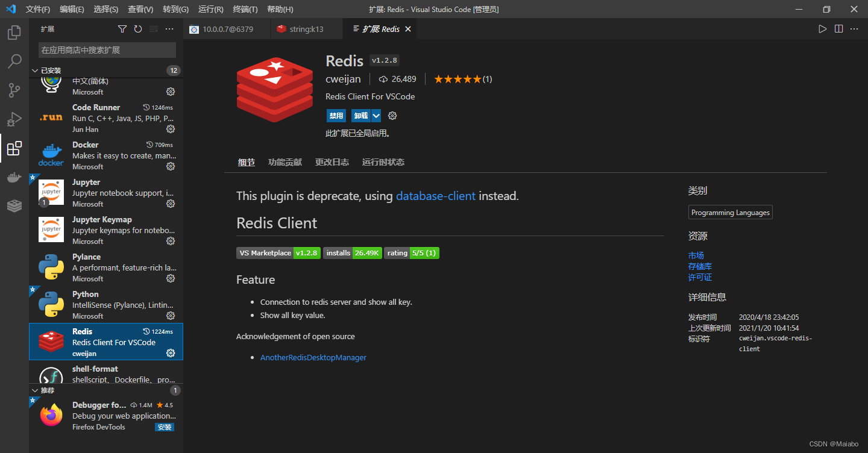
Task: Open the Marketplace resource link
Action: 696,255
